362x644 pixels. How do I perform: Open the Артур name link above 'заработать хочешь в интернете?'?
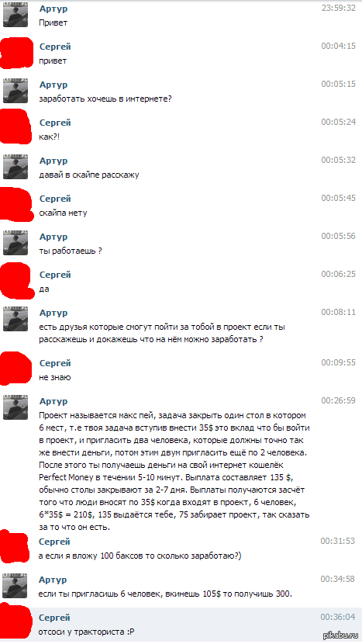pyautogui.click(x=53, y=85)
